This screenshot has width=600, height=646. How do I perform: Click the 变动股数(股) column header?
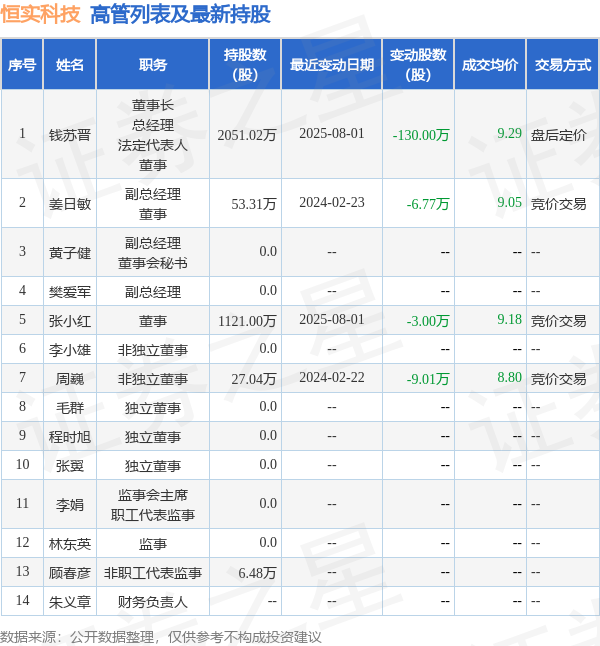click(x=418, y=65)
